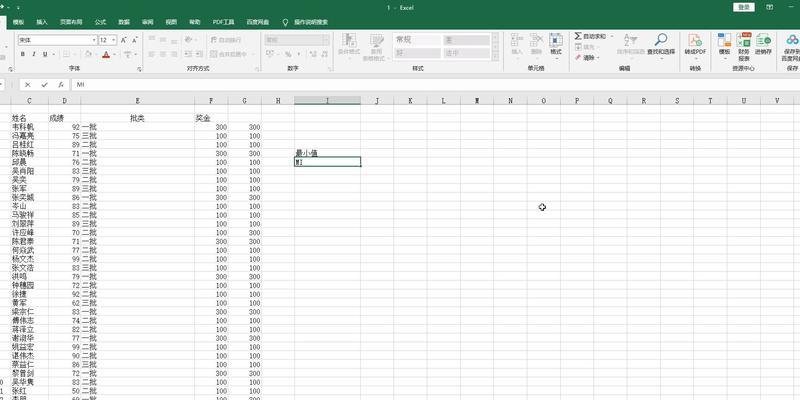Cancel formula entry with X
The width and height of the screenshot is (800, 400).
[28, 85]
